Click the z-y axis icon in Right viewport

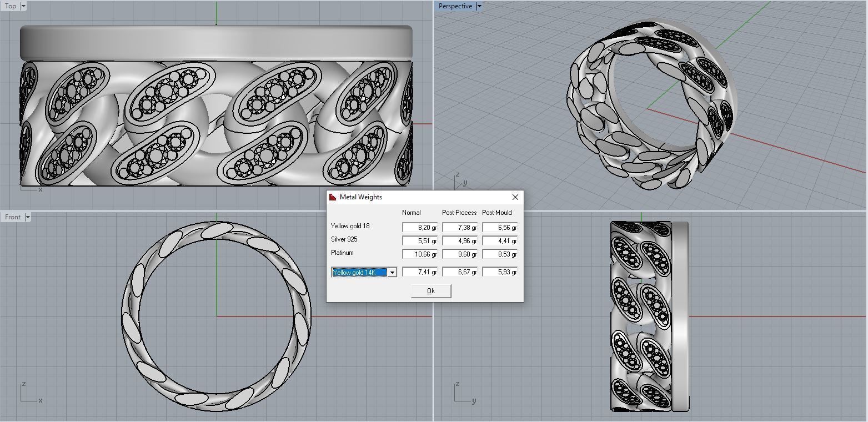click(465, 393)
